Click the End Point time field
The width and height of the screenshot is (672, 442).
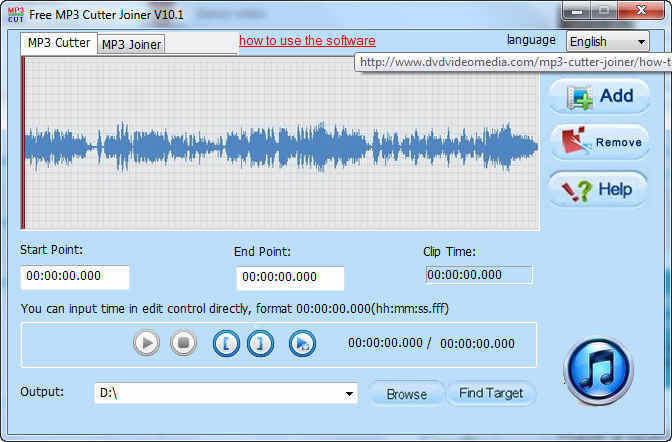click(290, 278)
